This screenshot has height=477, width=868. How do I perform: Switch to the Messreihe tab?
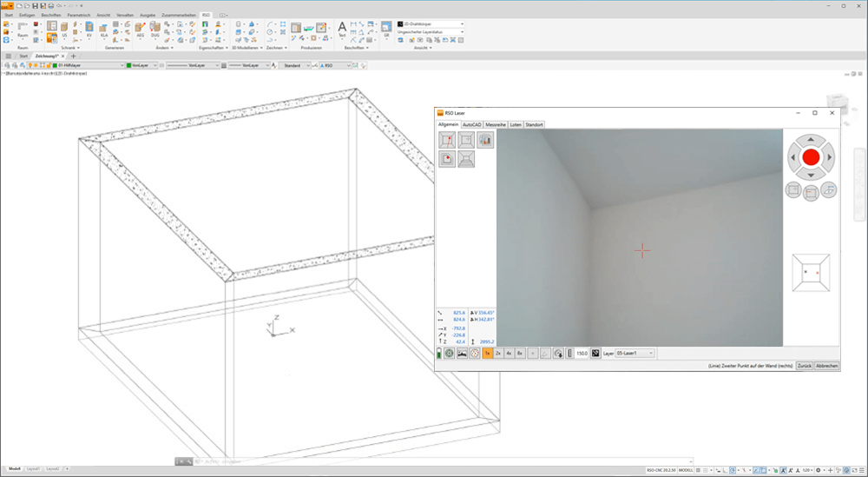pos(495,124)
